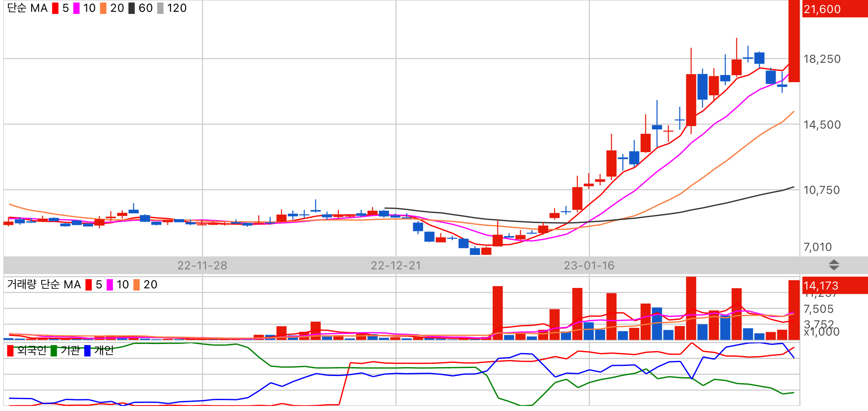
Task: Click the volume value tag 14,173
Action: pos(835,286)
